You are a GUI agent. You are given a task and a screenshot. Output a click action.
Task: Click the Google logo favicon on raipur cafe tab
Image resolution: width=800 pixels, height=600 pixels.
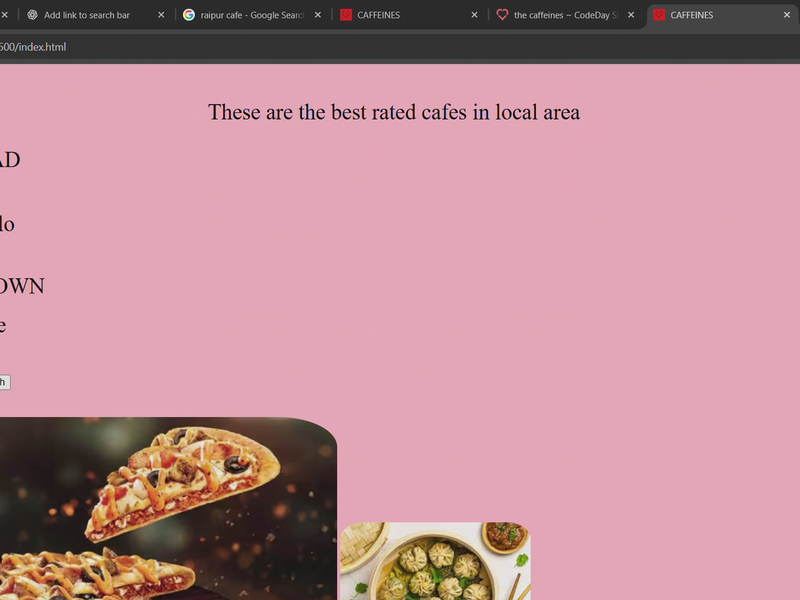(189, 15)
